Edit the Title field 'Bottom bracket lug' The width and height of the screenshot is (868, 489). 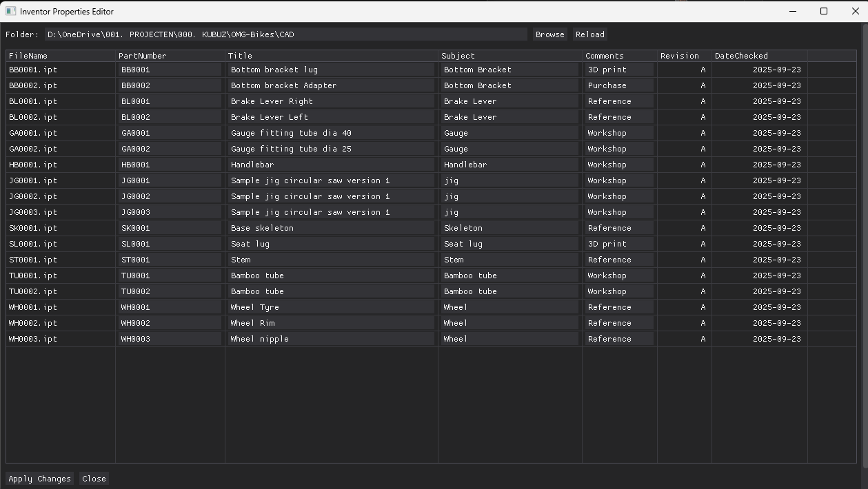(332, 70)
